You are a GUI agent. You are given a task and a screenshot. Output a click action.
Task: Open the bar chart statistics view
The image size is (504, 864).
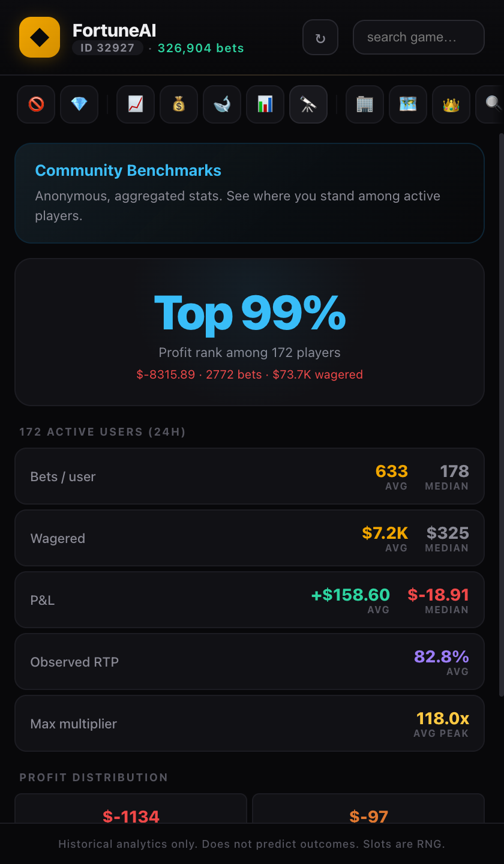[265, 104]
